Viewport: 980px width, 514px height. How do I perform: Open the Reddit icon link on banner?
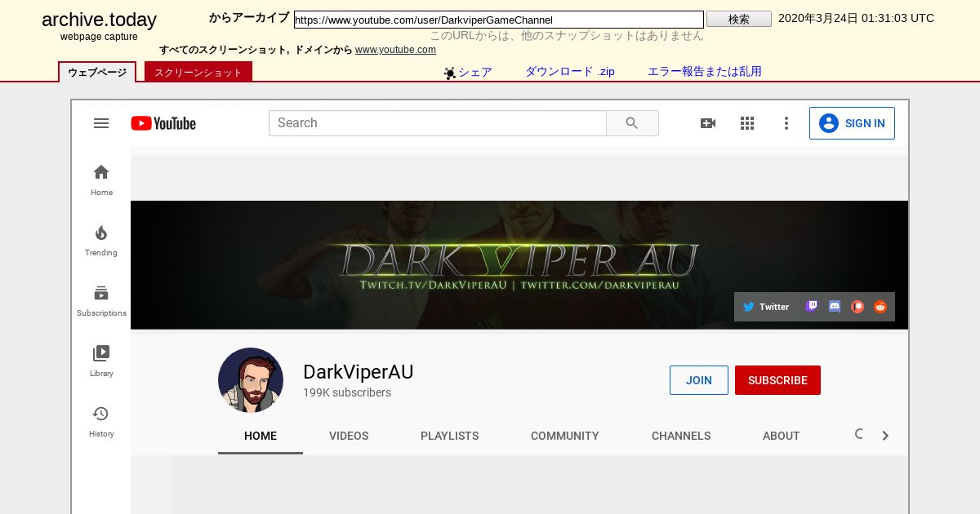click(880, 307)
